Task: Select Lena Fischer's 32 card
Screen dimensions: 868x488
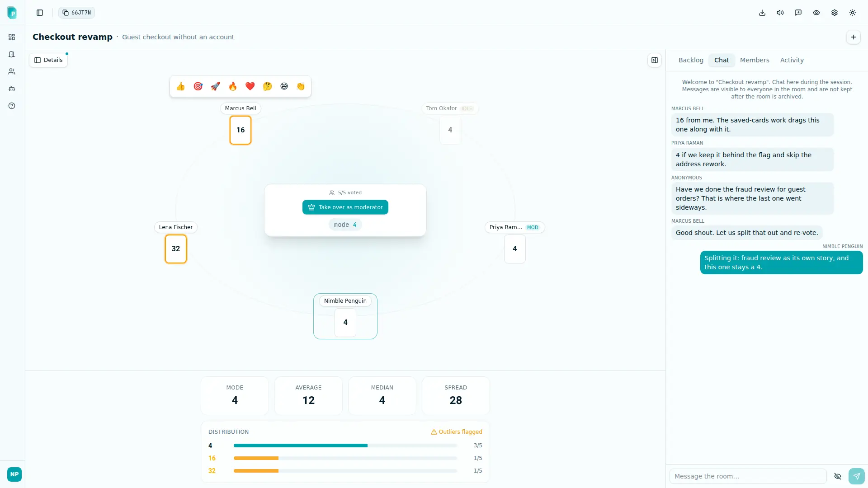Action: 176,249
